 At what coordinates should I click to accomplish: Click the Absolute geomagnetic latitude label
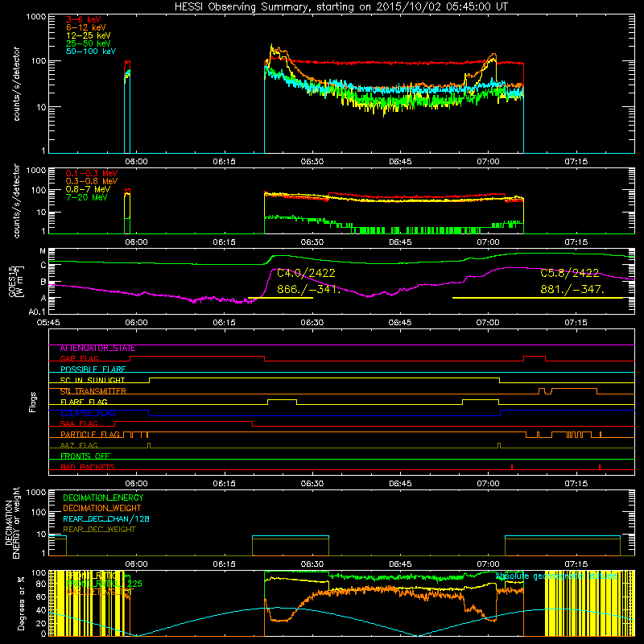pos(556,576)
